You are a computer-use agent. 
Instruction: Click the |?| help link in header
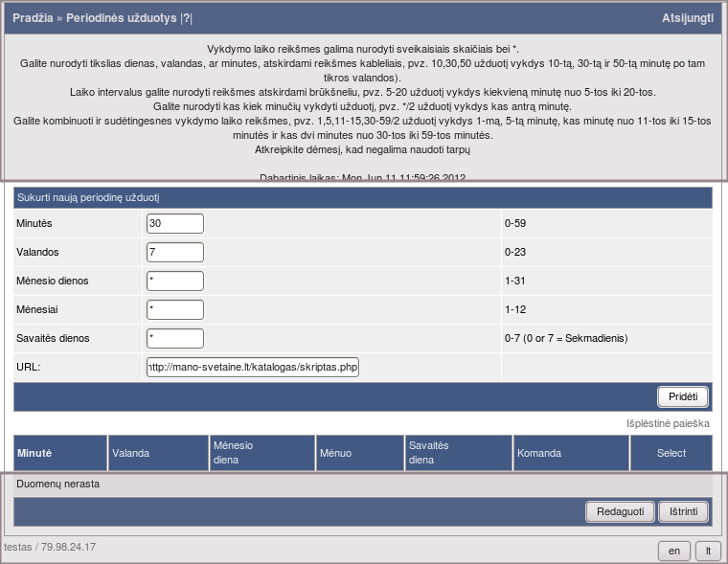pyautogui.click(x=186, y=18)
